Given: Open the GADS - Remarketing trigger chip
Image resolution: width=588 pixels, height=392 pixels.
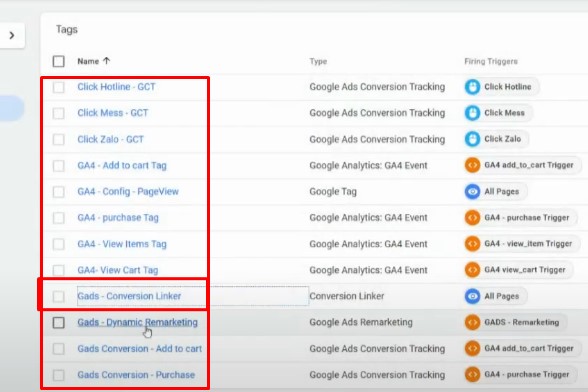Looking at the screenshot, I should 516,322.
